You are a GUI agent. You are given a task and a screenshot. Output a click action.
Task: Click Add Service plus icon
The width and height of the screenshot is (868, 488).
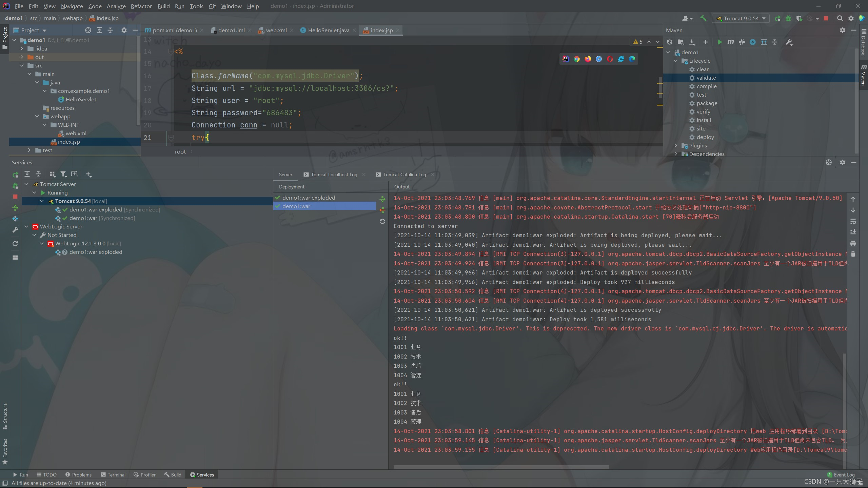[88, 174]
